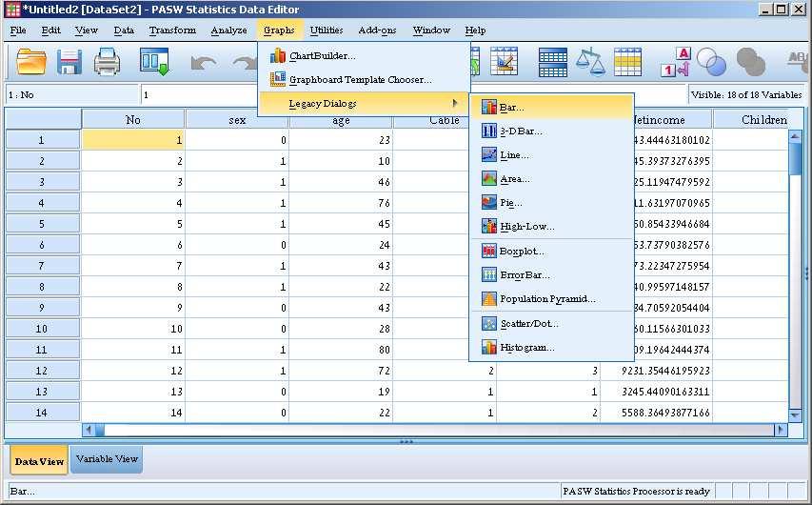Click the Visible: 18 of 18 Variables label

click(x=746, y=95)
